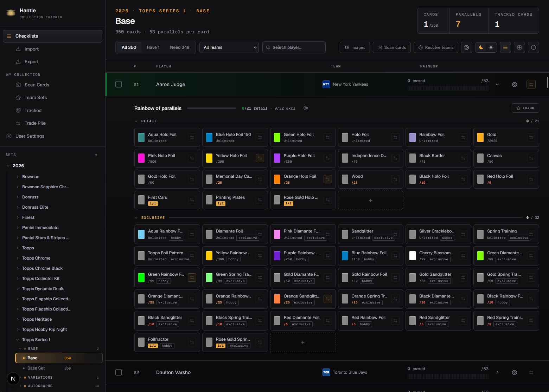Click the Pink Holo Foil color swatch
The image size is (549, 392).
click(x=141, y=158)
